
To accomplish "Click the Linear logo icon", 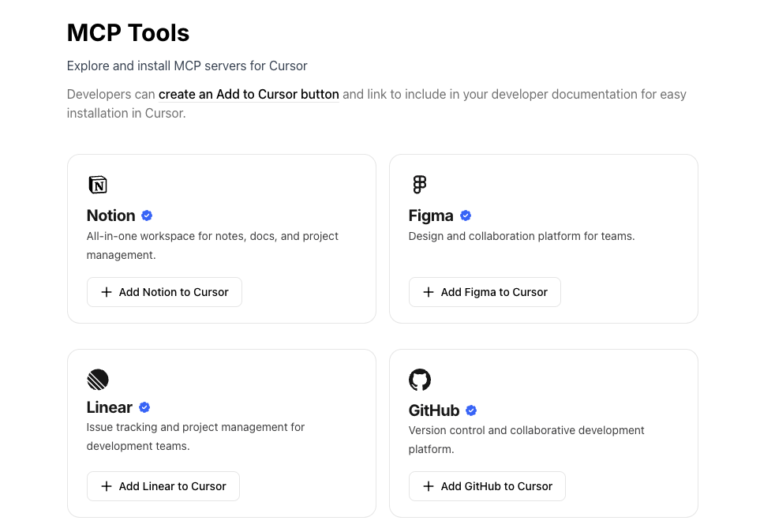I will [98, 380].
